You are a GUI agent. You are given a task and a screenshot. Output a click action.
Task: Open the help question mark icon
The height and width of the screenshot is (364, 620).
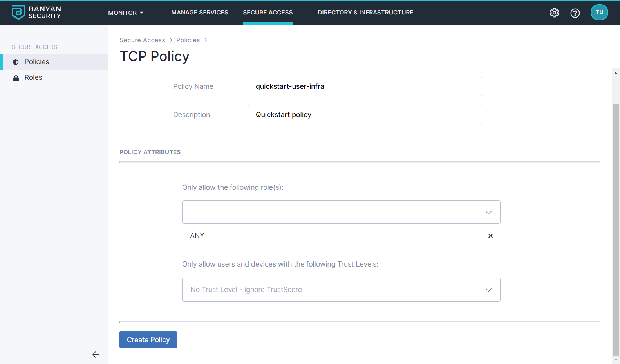(x=575, y=13)
